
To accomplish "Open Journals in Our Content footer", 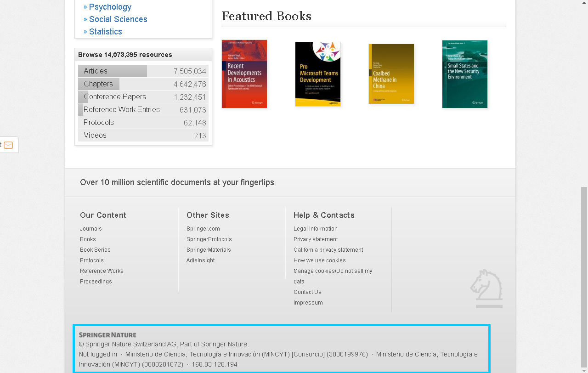I will click(91, 229).
